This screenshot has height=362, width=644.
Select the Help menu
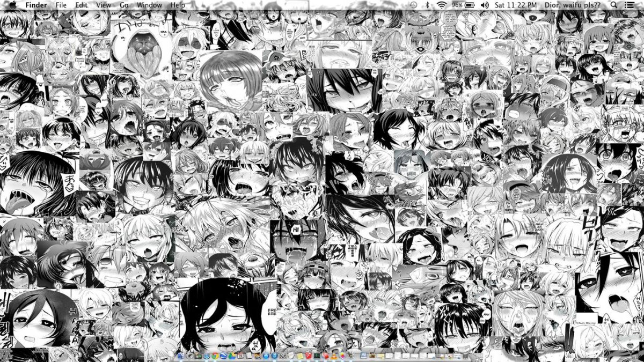pyautogui.click(x=178, y=5)
